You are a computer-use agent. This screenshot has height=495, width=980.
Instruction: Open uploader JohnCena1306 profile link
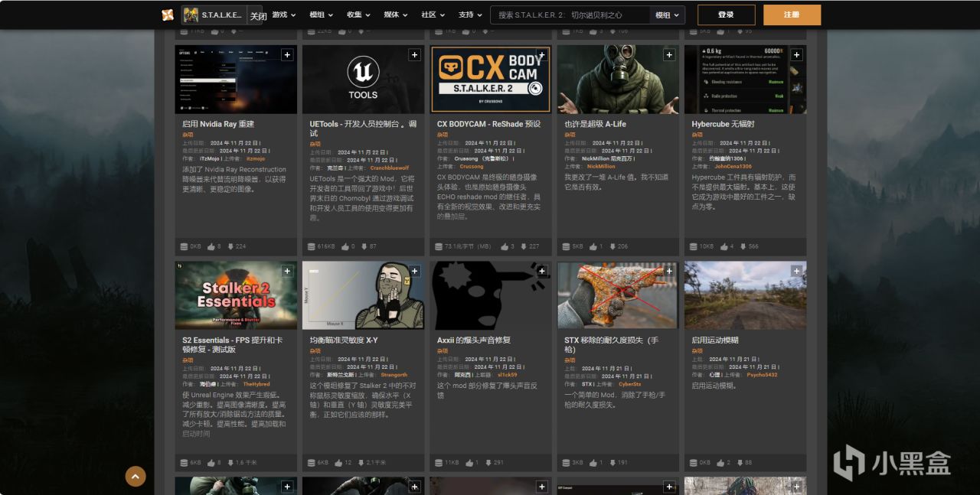(x=733, y=166)
